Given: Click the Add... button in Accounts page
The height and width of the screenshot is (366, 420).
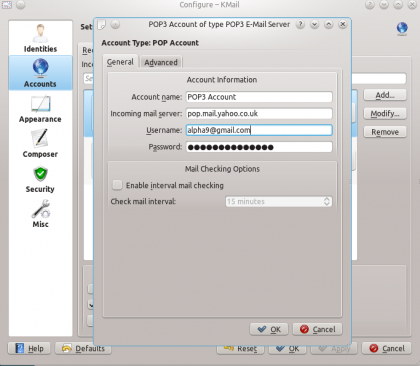Looking at the screenshot, I should pos(385,95).
